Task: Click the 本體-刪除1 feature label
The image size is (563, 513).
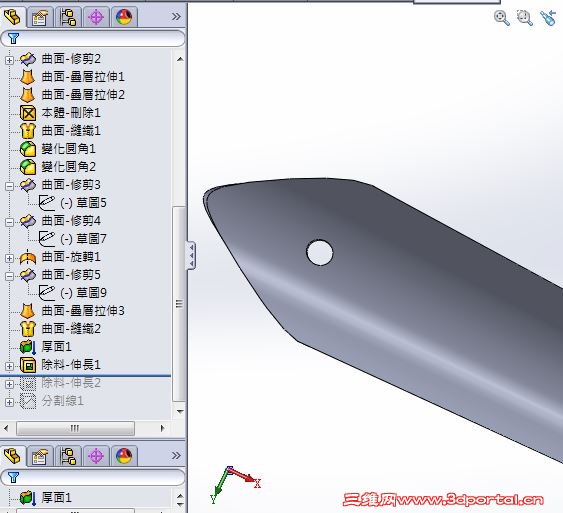Action: (x=71, y=113)
